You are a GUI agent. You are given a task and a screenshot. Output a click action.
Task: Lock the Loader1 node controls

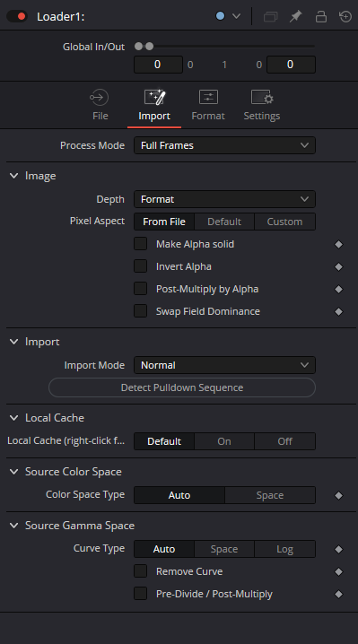321,16
